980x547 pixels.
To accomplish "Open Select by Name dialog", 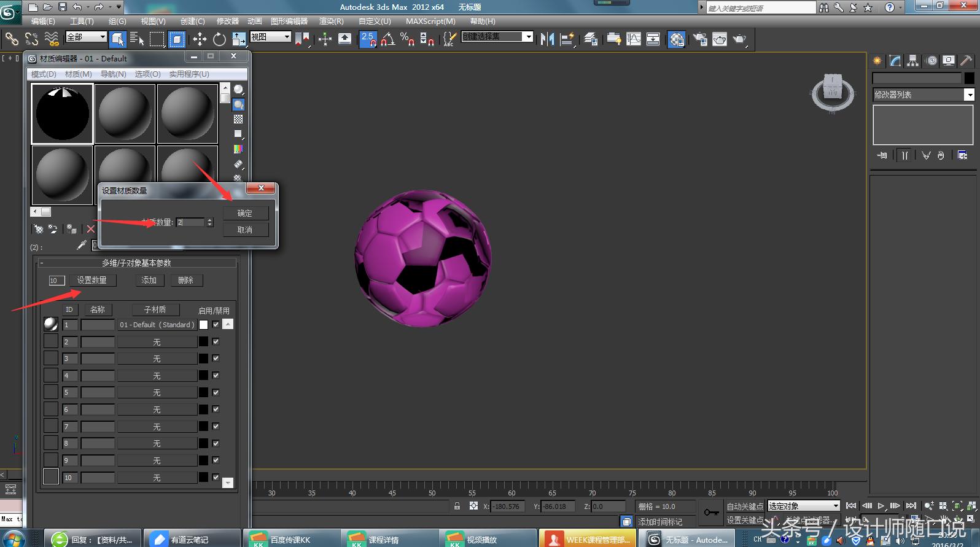I will [x=136, y=39].
